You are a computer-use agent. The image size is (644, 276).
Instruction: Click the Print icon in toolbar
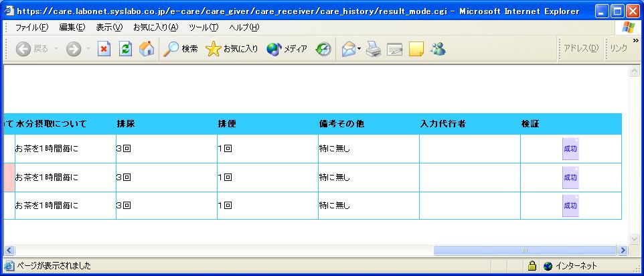[x=373, y=49]
